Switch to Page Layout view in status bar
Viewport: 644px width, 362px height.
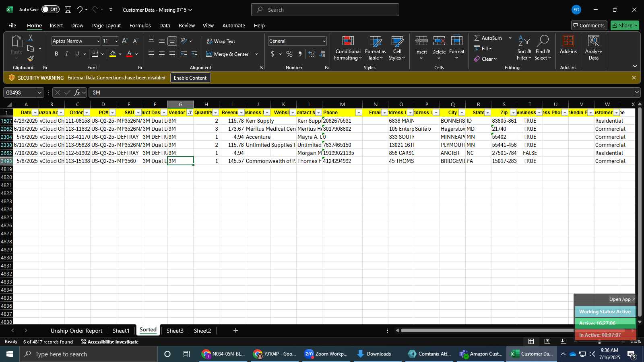point(547,341)
